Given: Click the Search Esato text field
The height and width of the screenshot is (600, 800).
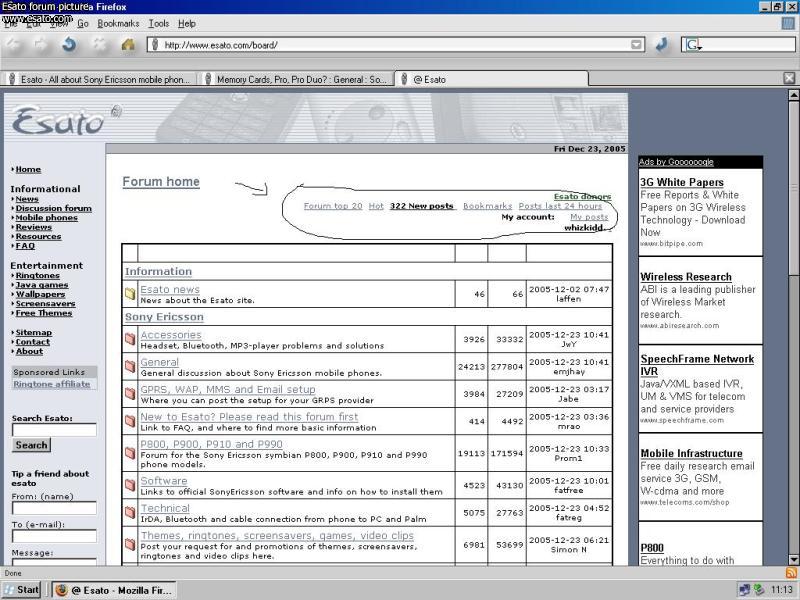Looking at the screenshot, I should (x=54, y=430).
